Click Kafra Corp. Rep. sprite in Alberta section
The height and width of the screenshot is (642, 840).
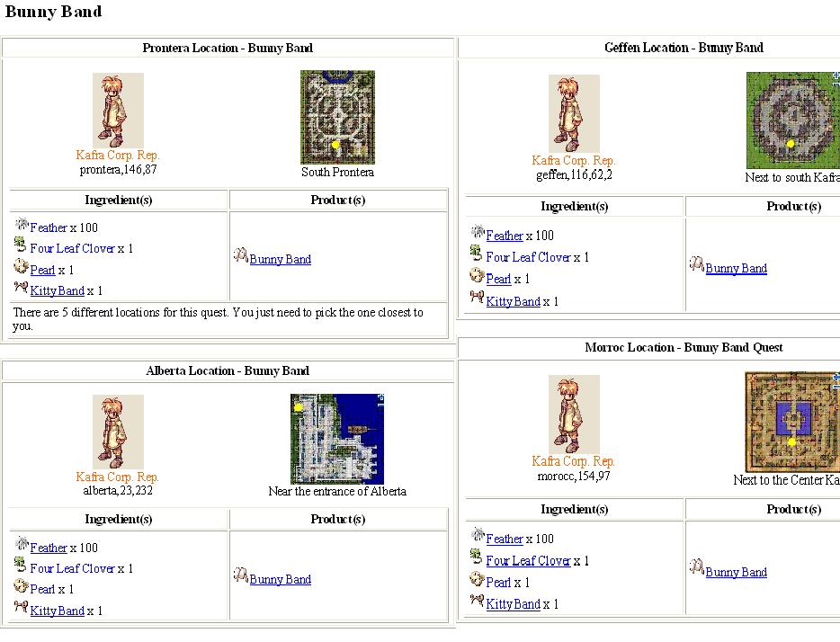pyautogui.click(x=118, y=432)
